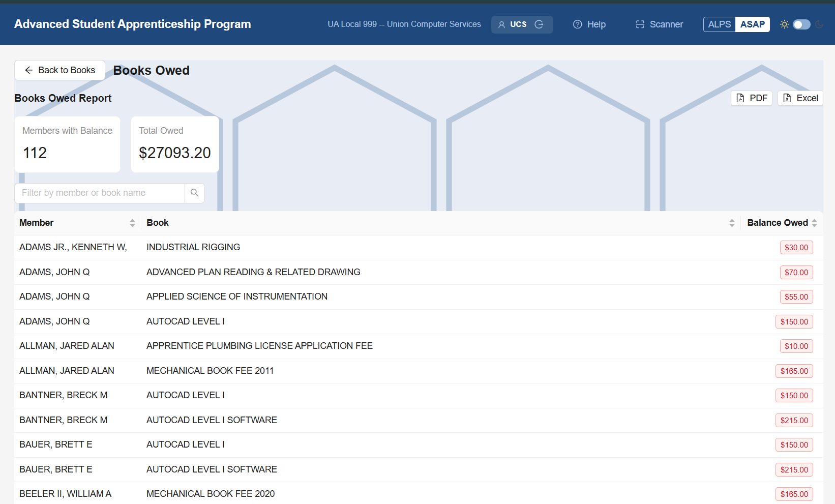Select MECHANICAL BOOK FEE 2011 row
The image size is (835, 504).
(x=419, y=371)
